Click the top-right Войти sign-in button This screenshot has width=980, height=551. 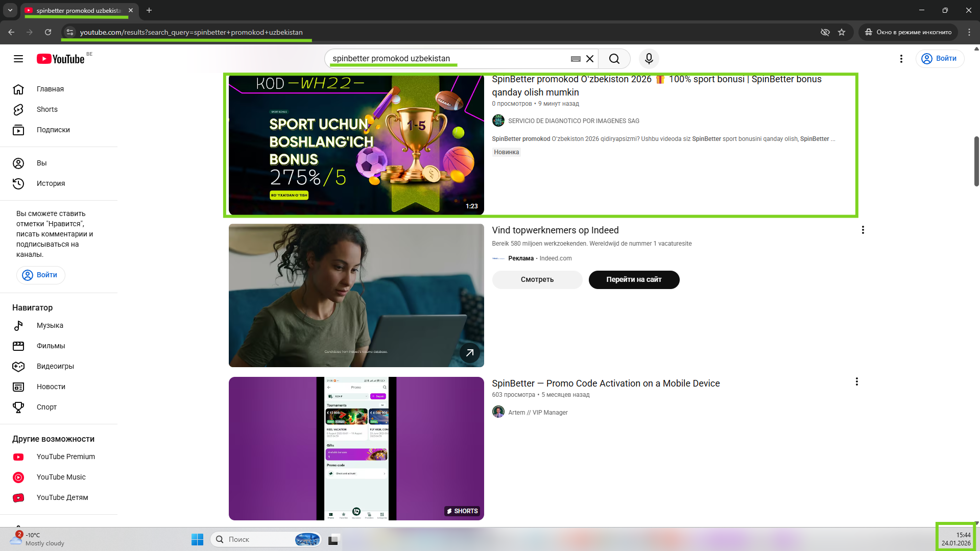(x=940, y=59)
